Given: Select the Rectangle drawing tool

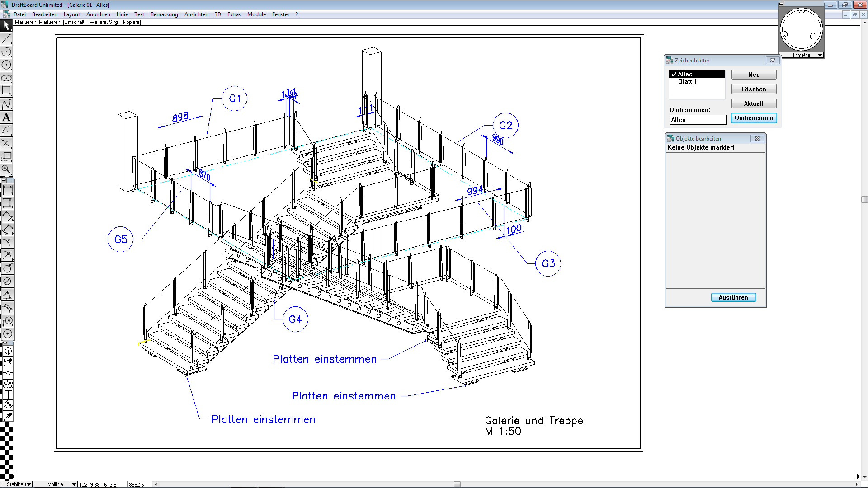Looking at the screenshot, I should 6,91.
